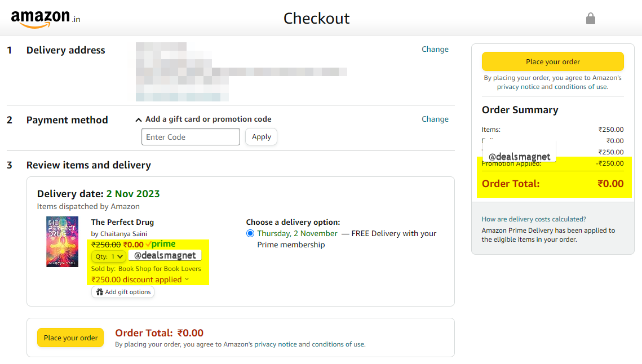Open the Qty quantity dropdown
Viewport: 642px width, 364px height.
click(x=108, y=257)
